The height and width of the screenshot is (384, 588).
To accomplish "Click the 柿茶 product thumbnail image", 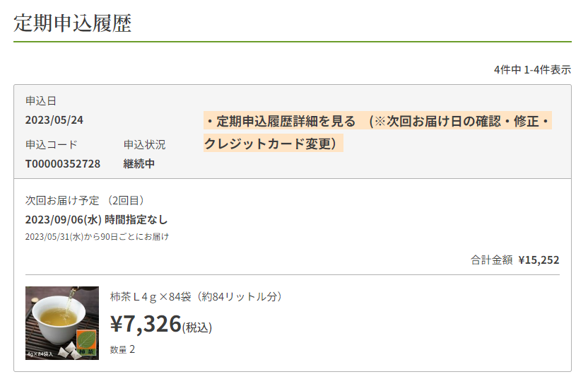I will [62, 322].
